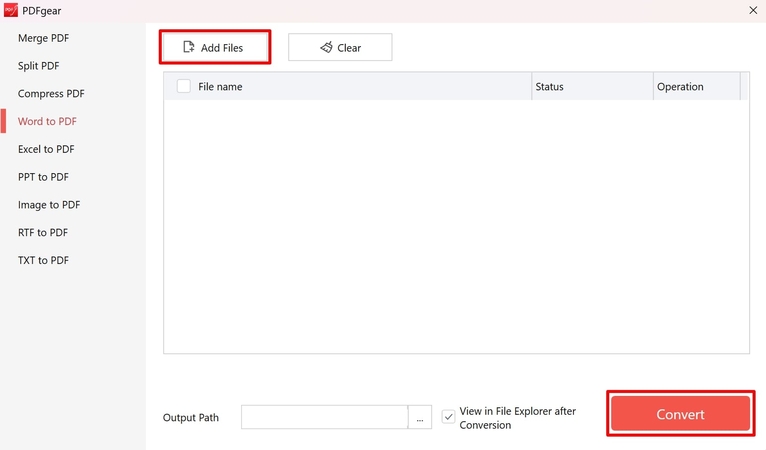Screen dimensions: 766x450
Task: Switch to PPT to PDF
Action: (43, 177)
